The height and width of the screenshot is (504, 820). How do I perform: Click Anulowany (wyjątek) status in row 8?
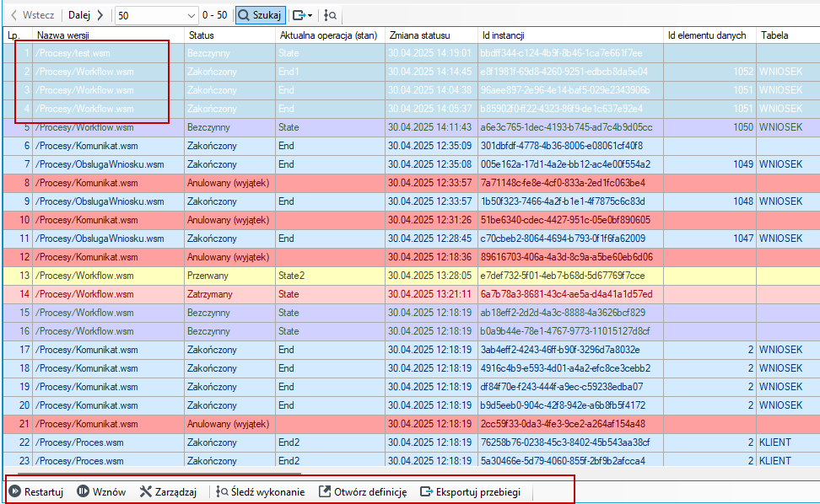pos(228,183)
